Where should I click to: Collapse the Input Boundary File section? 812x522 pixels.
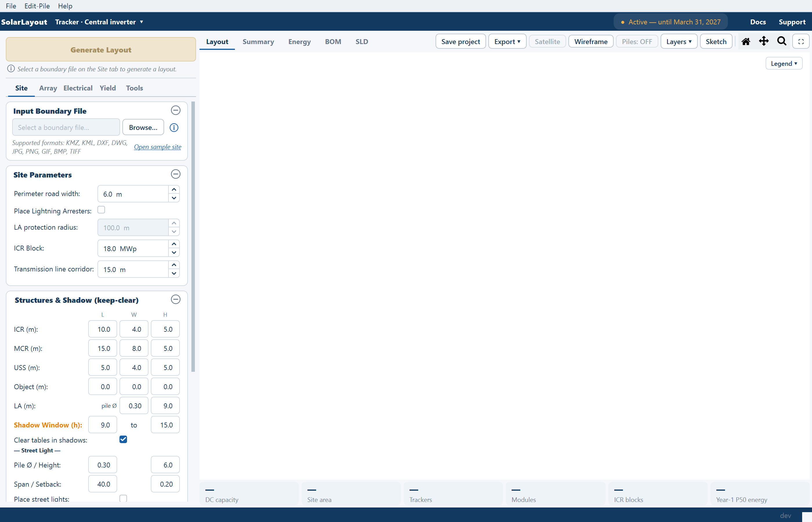[x=175, y=110]
